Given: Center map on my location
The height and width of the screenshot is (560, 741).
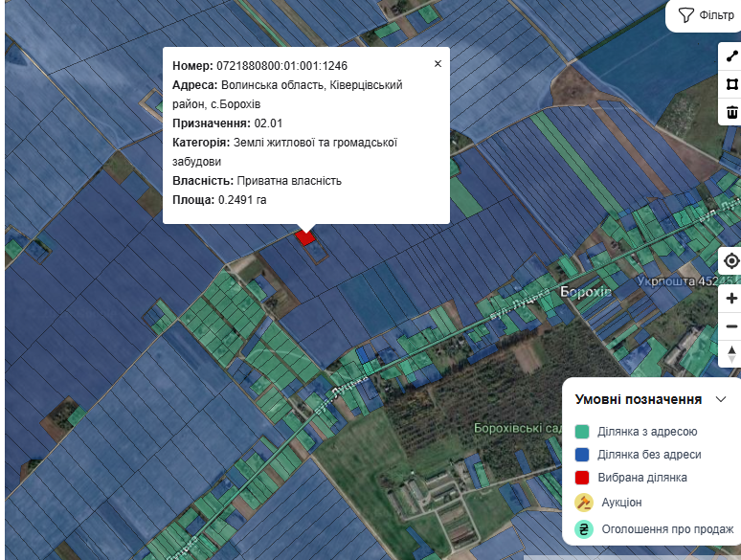Looking at the screenshot, I should [x=731, y=261].
